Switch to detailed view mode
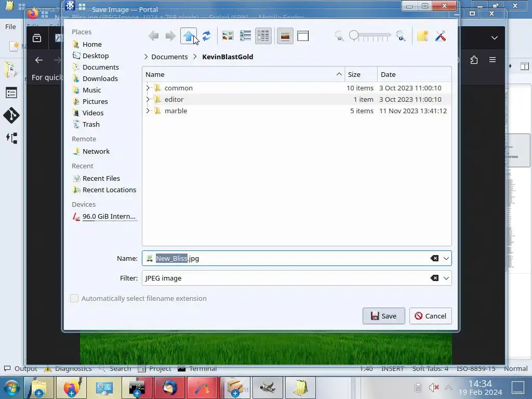 (x=263, y=36)
